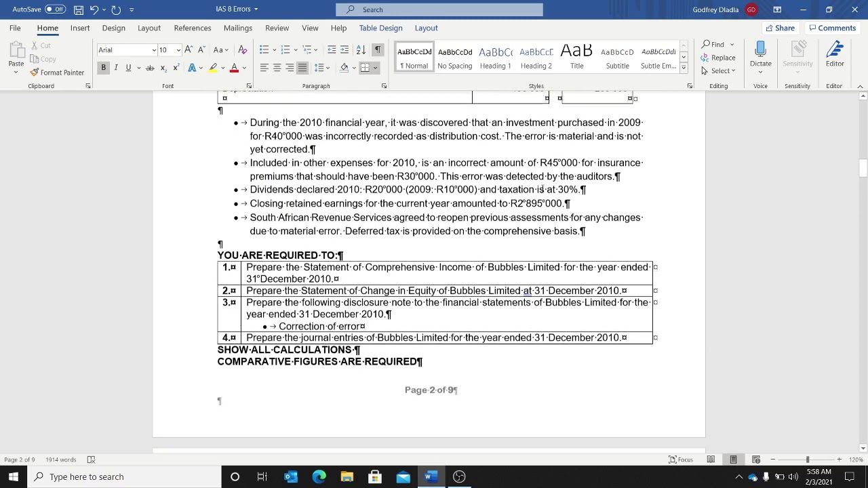
Task: Open the Editor proofing pane
Action: pyautogui.click(x=835, y=54)
